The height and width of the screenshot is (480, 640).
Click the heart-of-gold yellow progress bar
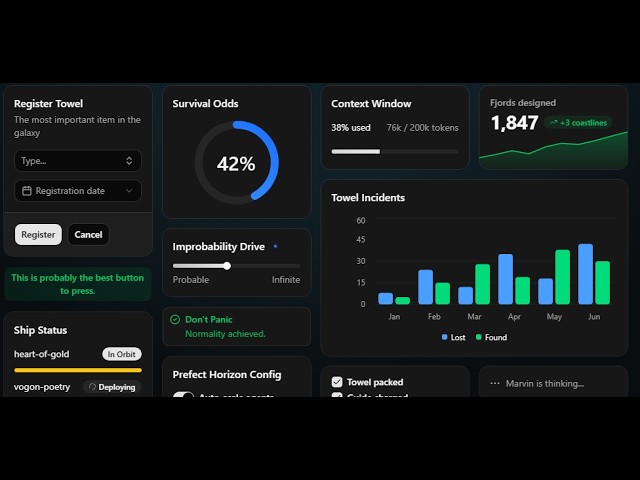coord(78,370)
